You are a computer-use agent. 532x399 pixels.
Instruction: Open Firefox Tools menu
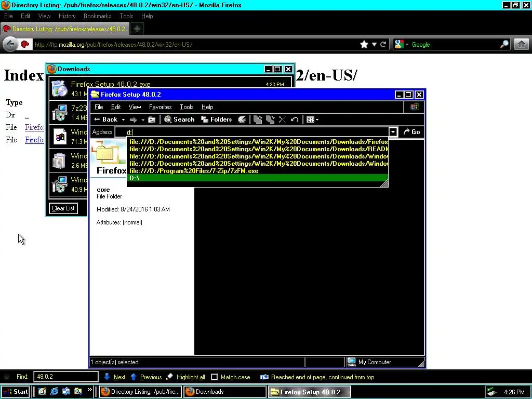tap(126, 16)
